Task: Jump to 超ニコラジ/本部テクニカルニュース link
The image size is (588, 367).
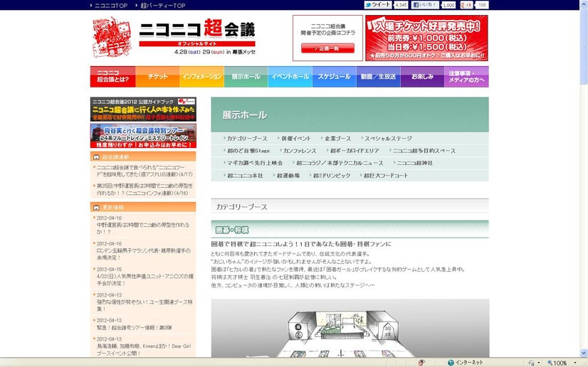Action: [340, 164]
